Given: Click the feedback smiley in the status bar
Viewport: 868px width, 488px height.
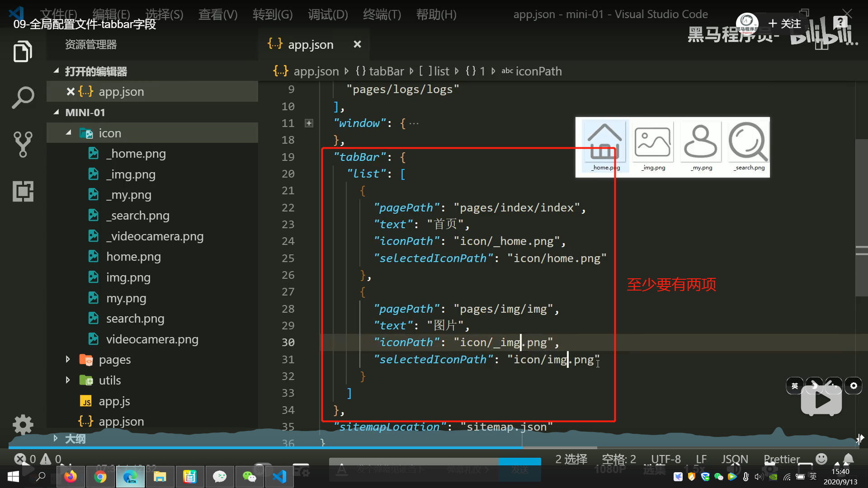Looking at the screenshot, I should click(x=821, y=459).
